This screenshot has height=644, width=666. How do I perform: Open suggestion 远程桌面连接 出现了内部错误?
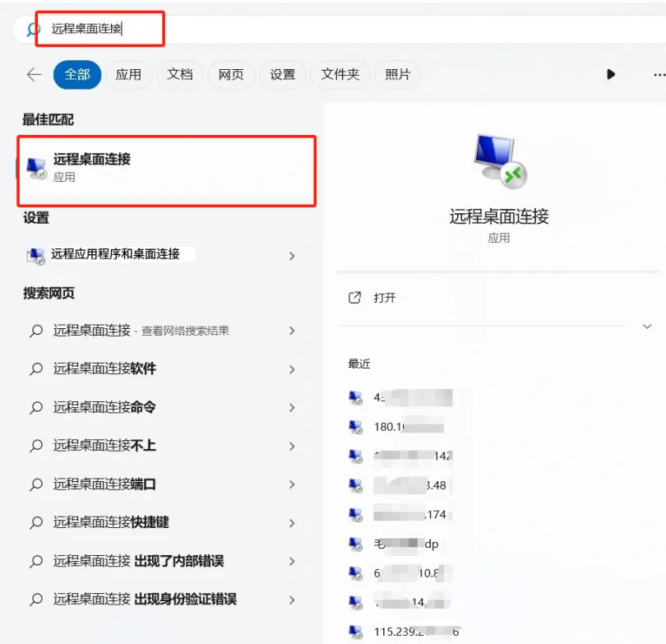[x=161, y=561]
